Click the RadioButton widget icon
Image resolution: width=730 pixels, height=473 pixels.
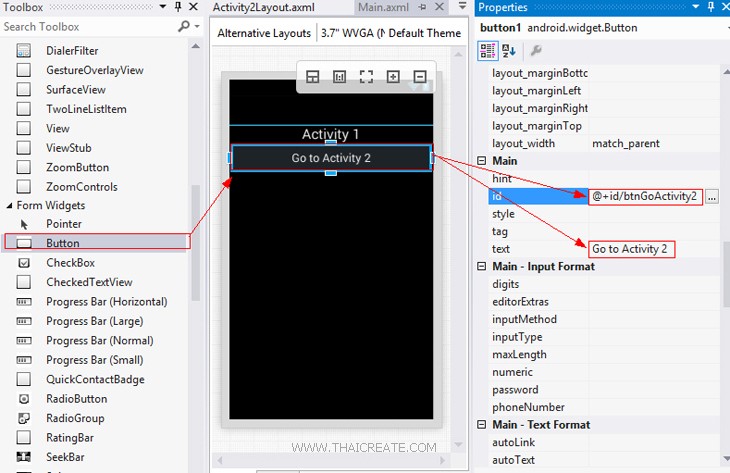[24, 399]
